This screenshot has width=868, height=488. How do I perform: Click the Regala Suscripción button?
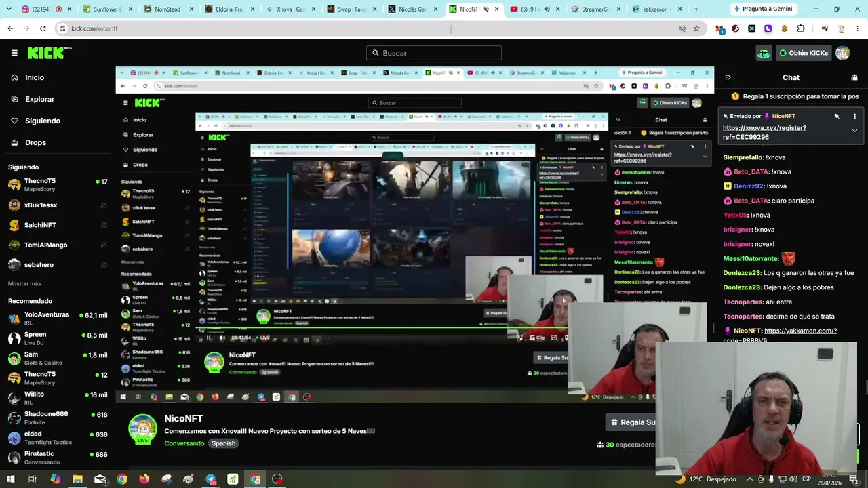coord(632,422)
